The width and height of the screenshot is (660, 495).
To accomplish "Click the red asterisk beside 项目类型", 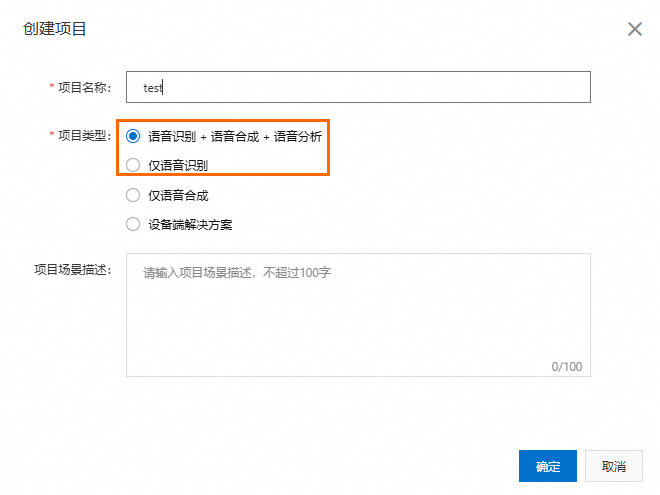I will [x=52, y=134].
